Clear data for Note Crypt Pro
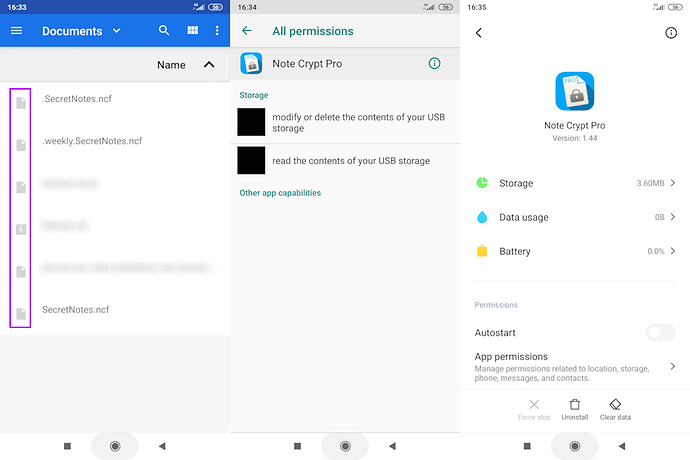The height and width of the screenshot is (460, 690). [x=615, y=410]
